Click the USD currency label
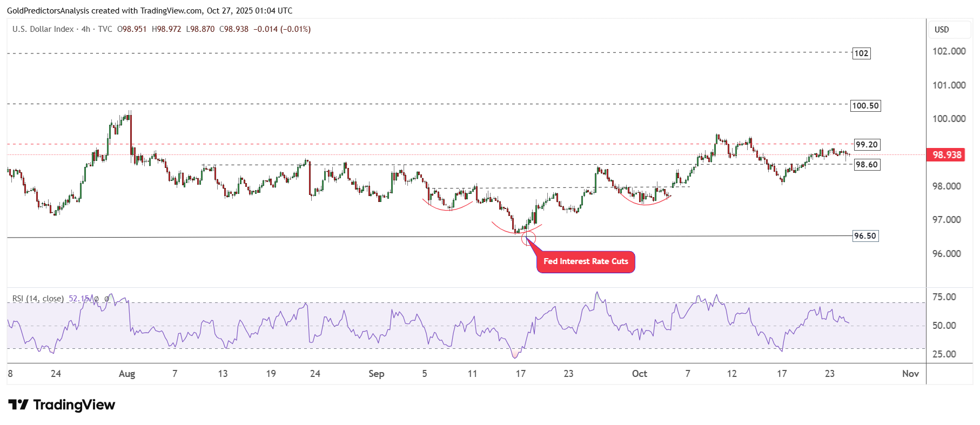 click(942, 30)
